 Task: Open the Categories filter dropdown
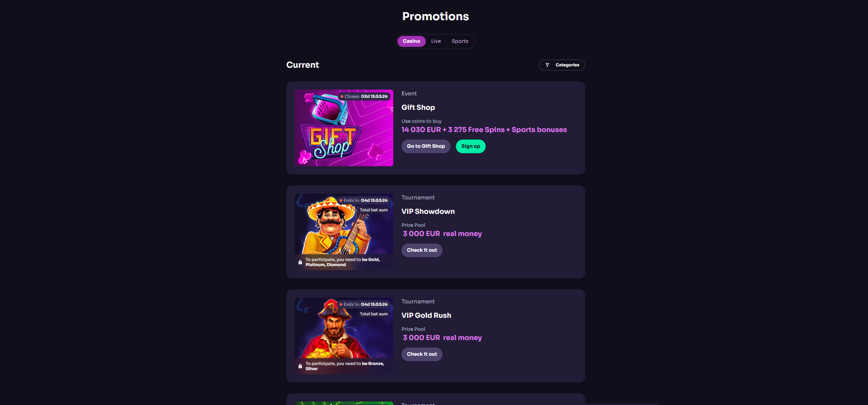pos(562,65)
